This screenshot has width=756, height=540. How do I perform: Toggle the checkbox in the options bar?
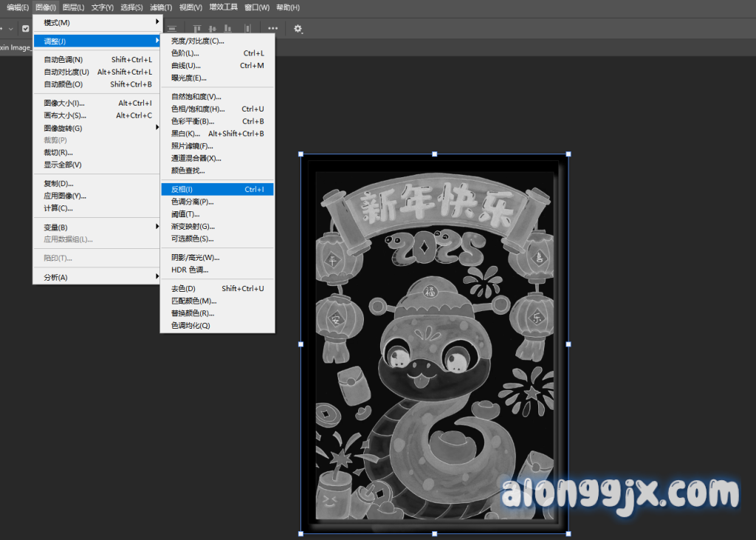click(x=26, y=29)
